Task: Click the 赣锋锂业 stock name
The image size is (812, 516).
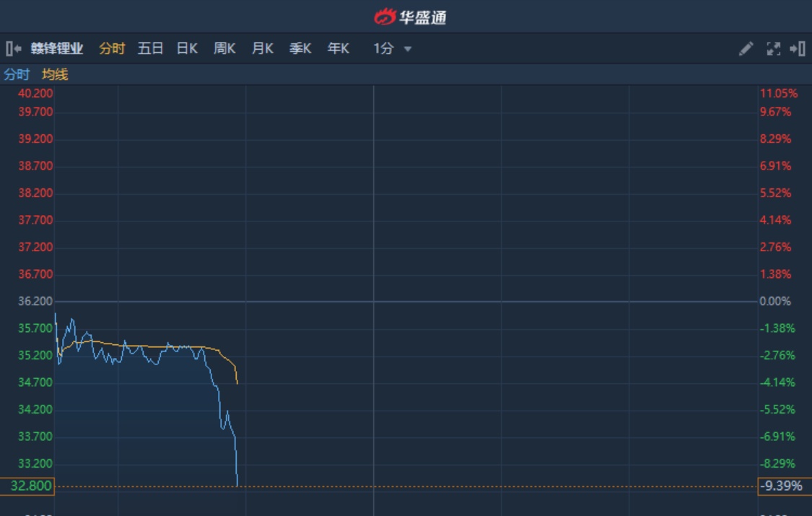Action: click(57, 48)
